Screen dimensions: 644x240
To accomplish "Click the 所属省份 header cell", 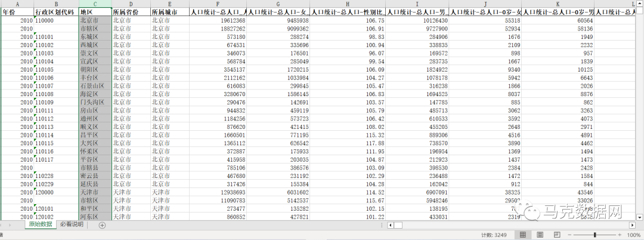I will [131, 12].
